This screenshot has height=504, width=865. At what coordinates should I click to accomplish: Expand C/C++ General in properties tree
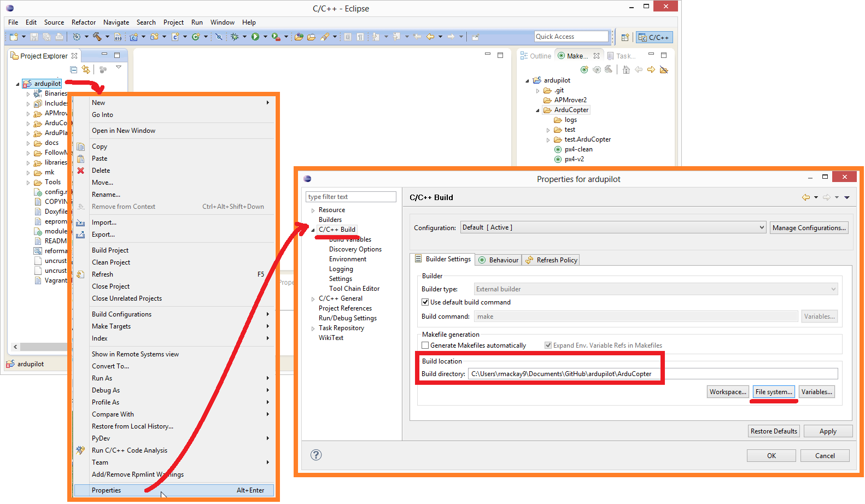tap(313, 299)
